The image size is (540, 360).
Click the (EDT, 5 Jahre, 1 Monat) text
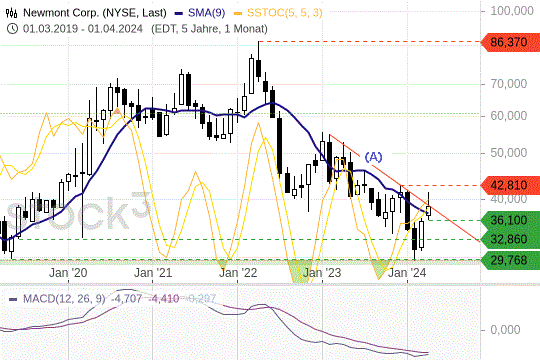[209, 29]
